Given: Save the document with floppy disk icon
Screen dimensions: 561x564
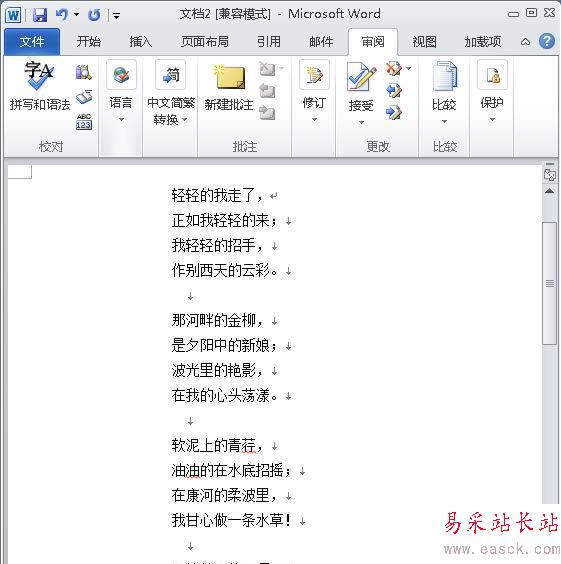Looking at the screenshot, I should [x=40, y=15].
